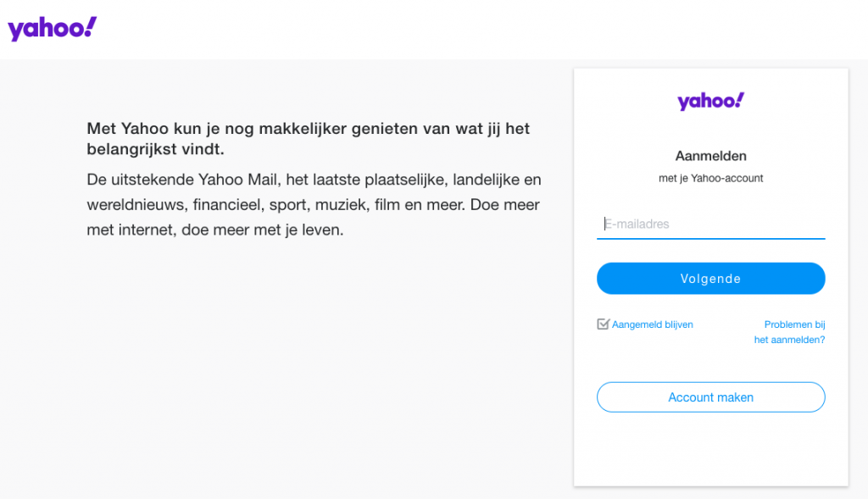
Task: Uncheck the Aangemeld blijven checkbox
Action: [x=603, y=324]
